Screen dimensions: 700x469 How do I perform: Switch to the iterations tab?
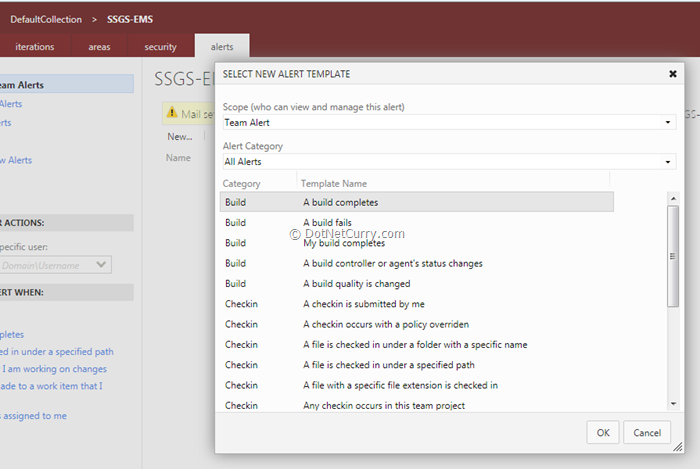34,46
